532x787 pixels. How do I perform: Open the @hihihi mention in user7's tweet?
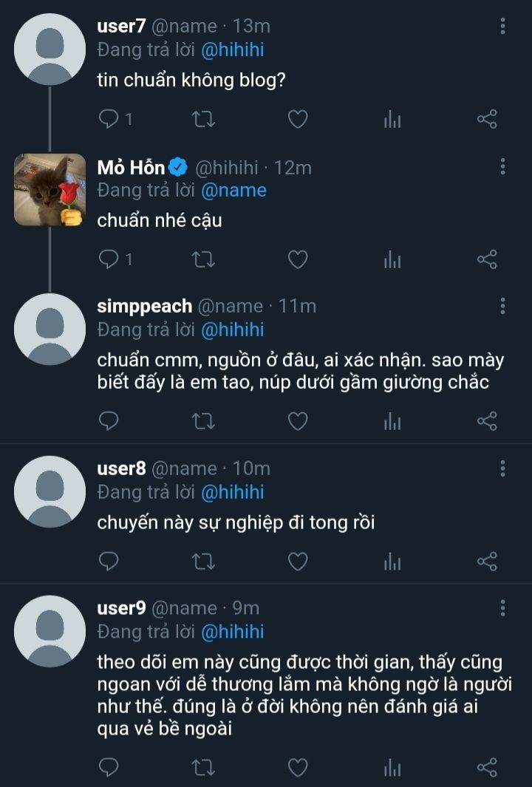[x=232, y=50]
